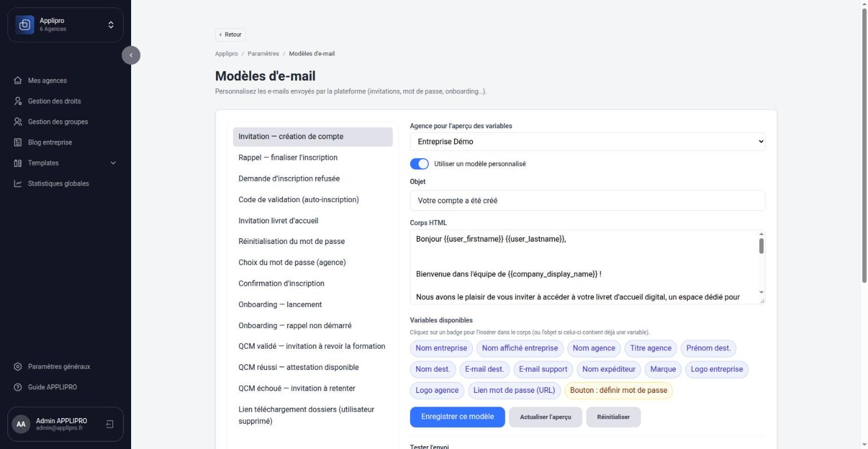Viewport: 868px width, 449px height.
Task: Insert the Logo agence variable badge
Action: 437,391
